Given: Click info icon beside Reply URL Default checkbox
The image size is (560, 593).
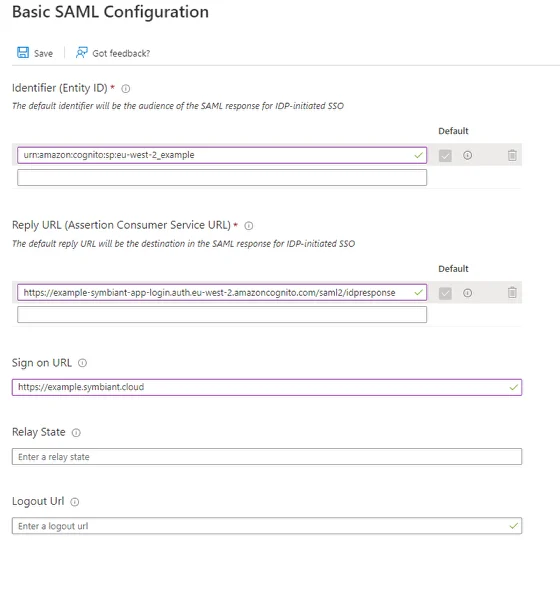Looking at the screenshot, I should point(467,293).
